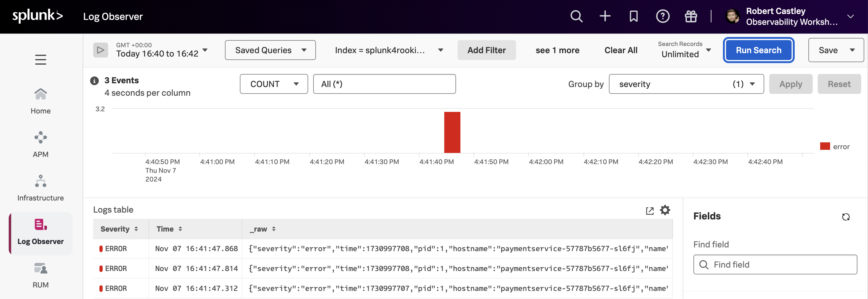The width and height of the screenshot is (868, 299).
Task: Open the Splunk home page via logo
Action: (x=37, y=16)
